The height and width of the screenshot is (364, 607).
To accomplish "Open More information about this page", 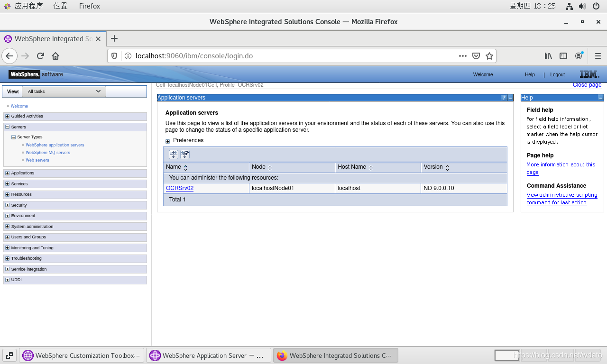I will click(561, 168).
